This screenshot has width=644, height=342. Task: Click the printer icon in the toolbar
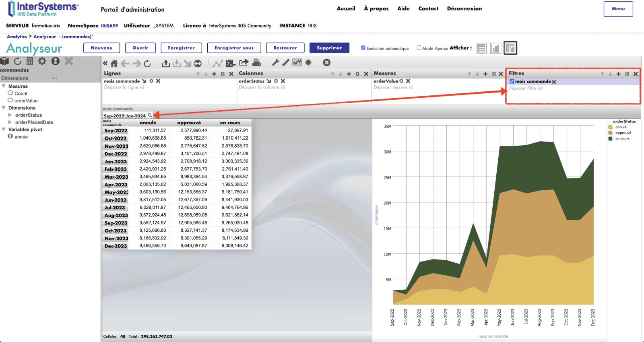[x=256, y=62]
